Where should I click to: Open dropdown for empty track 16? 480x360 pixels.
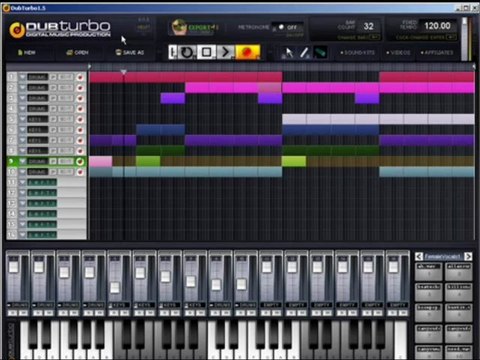click(x=22, y=235)
